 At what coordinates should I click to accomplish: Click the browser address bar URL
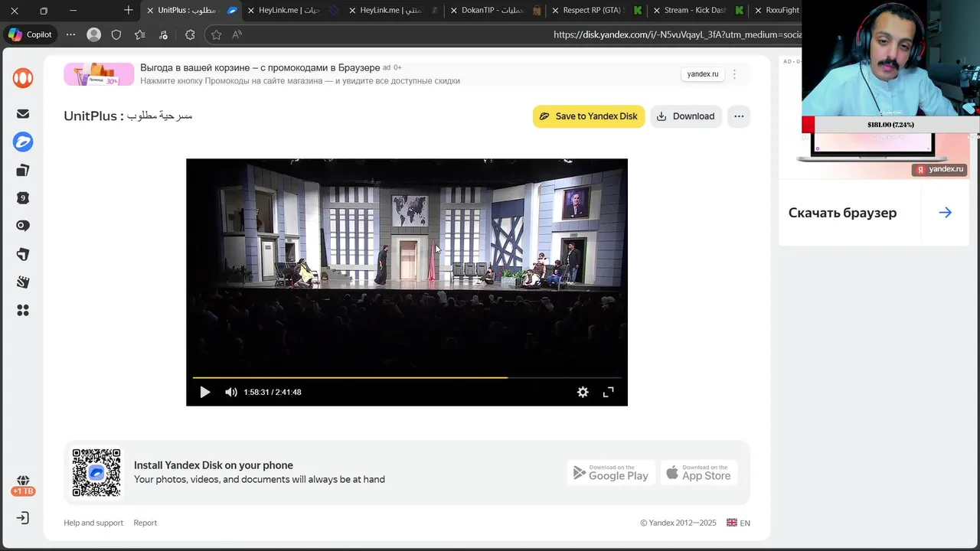[x=677, y=34]
